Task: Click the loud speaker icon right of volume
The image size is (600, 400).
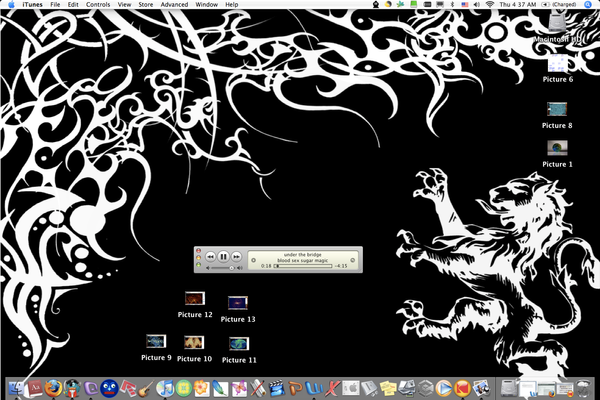Action: coord(240,268)
